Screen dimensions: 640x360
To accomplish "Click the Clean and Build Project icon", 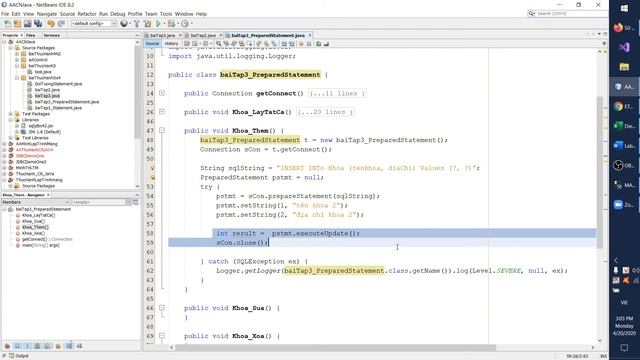I will click(147, 24).
